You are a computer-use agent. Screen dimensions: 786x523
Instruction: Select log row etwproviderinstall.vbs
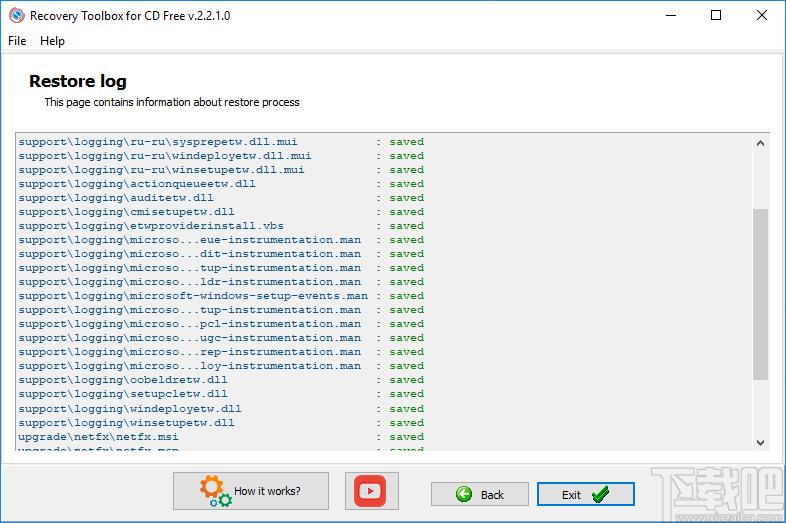221,226
